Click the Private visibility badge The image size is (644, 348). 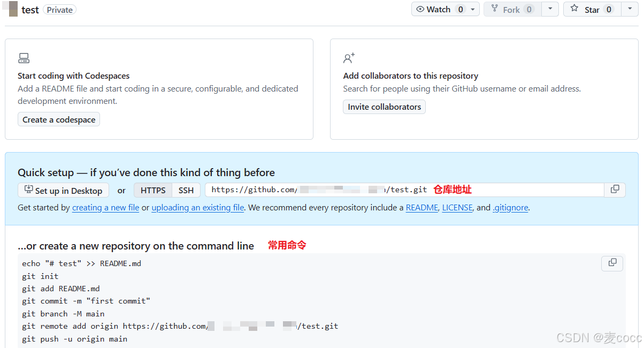[59, 10]
